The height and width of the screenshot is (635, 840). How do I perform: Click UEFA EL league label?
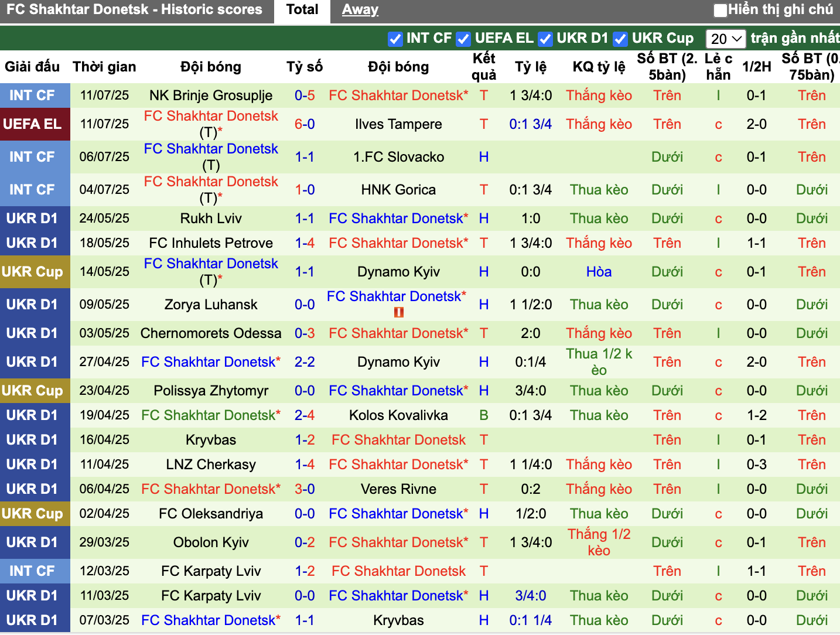point(32,124)
